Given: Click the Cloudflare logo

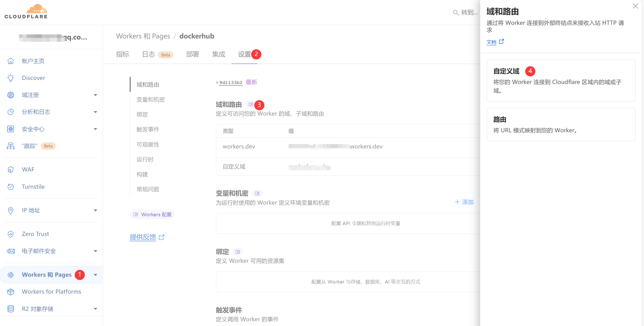Looking at the screenshot, I should (26, 11).
